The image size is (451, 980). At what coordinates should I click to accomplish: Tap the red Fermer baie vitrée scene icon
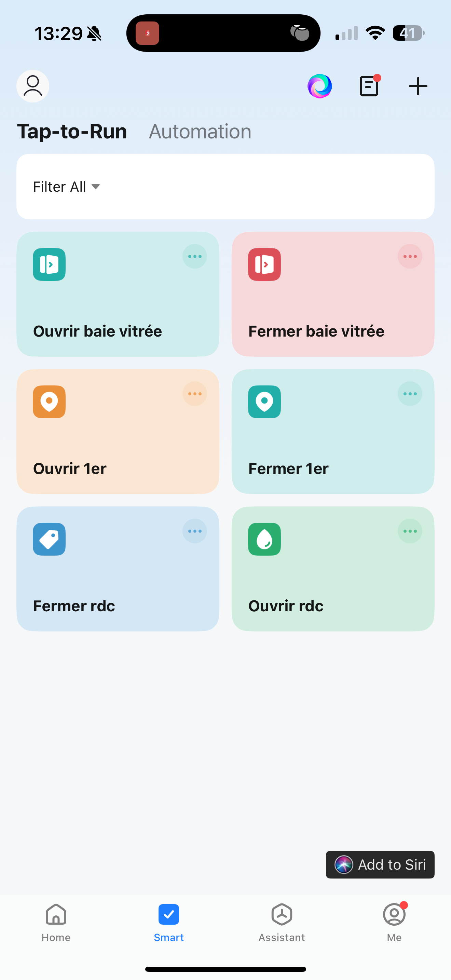(264, 264)
